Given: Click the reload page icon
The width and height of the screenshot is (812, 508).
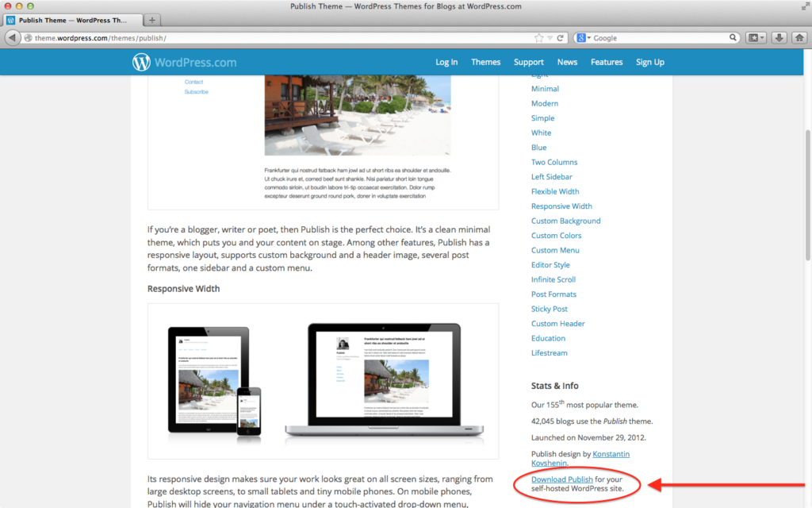Looking at the screenshot, I should tap(561, 38).
